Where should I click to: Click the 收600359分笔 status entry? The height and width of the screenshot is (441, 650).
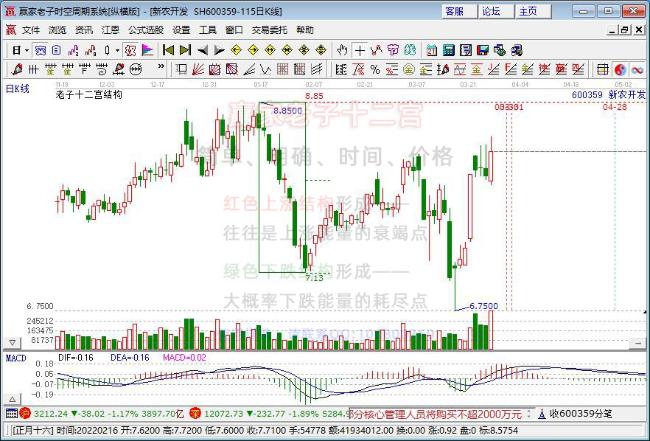point(580,414)
